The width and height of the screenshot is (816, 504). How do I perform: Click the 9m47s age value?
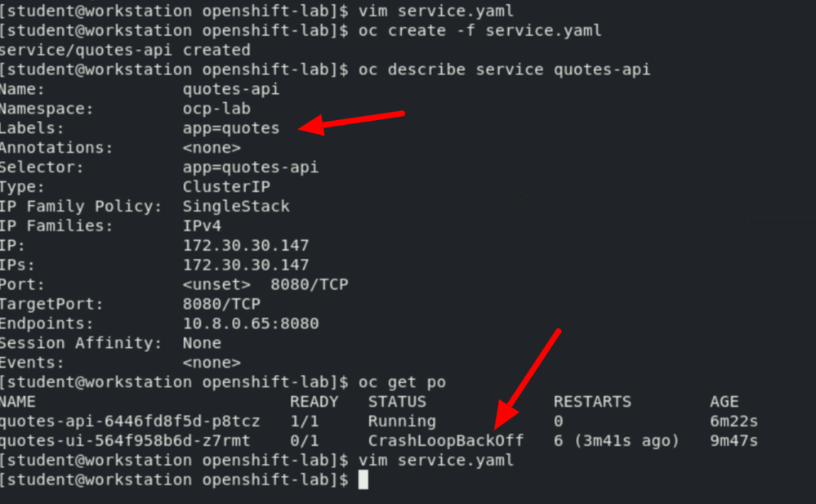point(734,441)
